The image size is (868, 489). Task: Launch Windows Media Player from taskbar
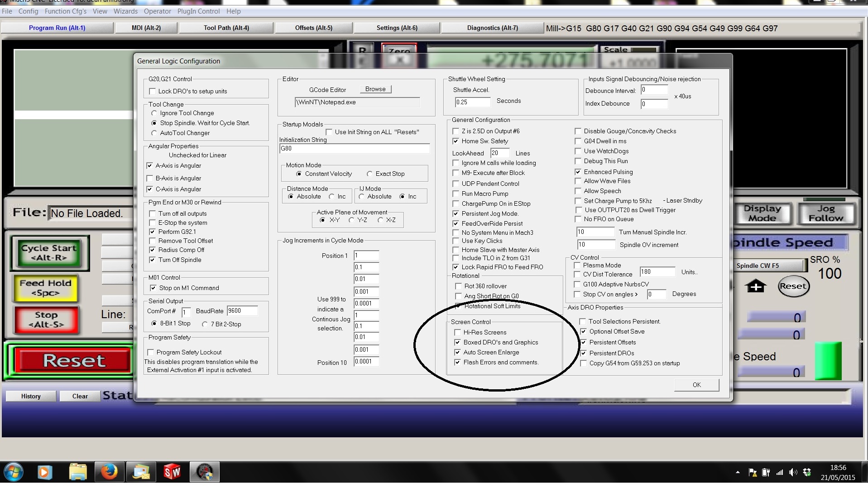44,472
